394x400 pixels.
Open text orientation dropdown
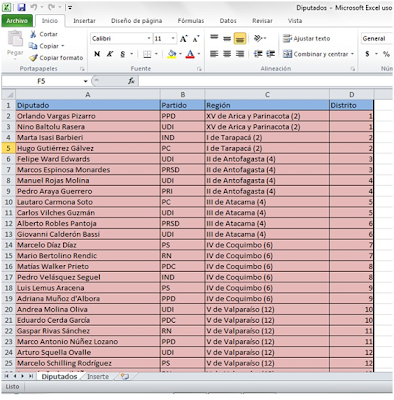click(x=260, y=38)
